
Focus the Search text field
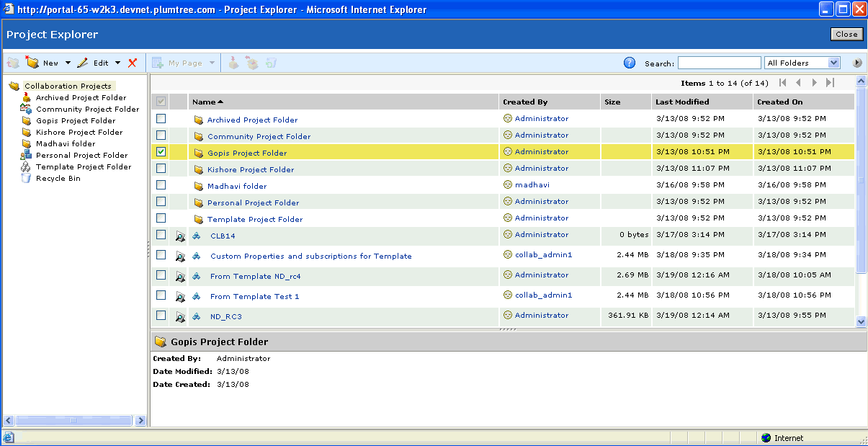point(719,63)
